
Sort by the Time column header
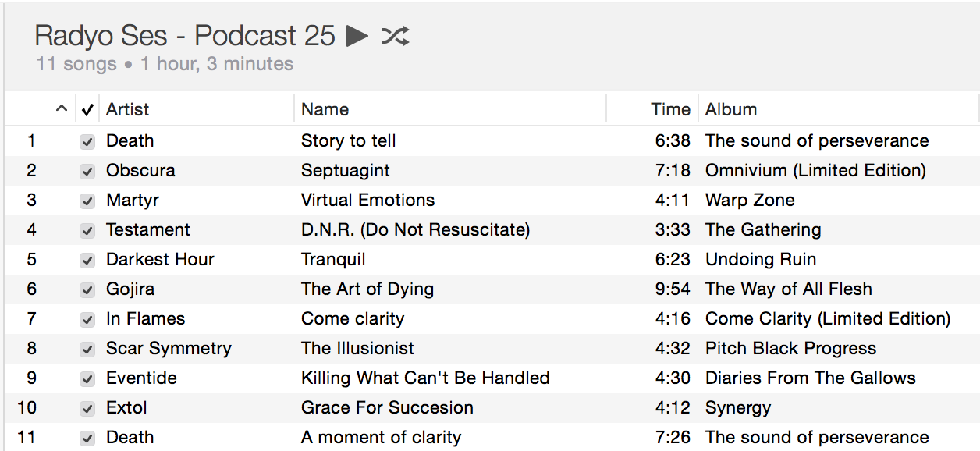point(652,109)
